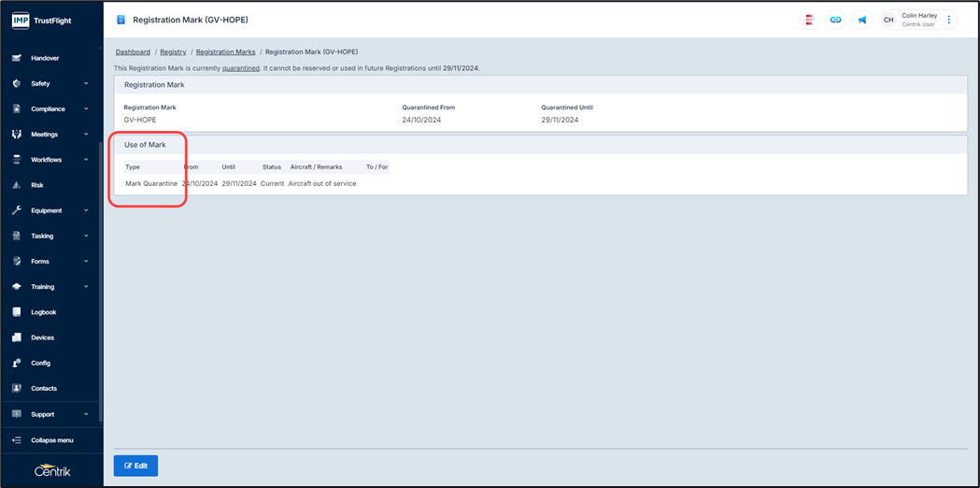This screenshot has height=488, width=980.
Task: Navigate to Dashboard breadcrumb link
Action: click(133, 52)
